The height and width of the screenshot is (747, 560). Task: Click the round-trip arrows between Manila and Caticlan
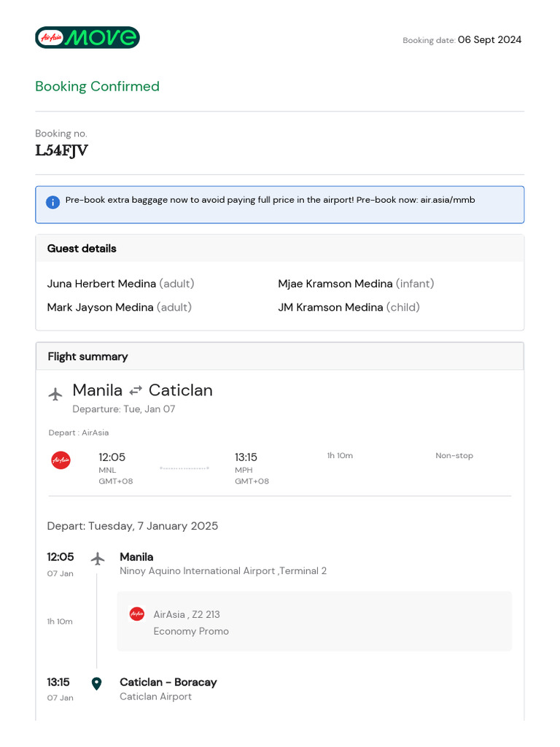coord(136,390)
